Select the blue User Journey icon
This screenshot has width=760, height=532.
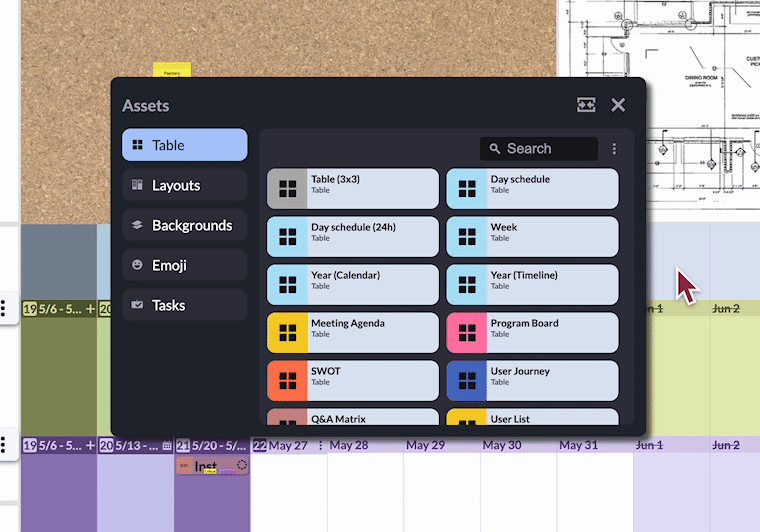(467, 380)
